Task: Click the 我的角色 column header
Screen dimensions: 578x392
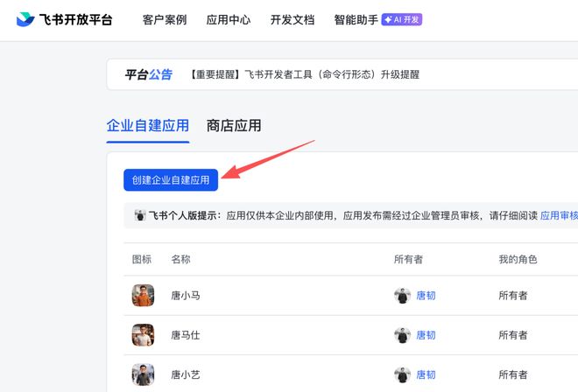Action: [x=518, y=259]
